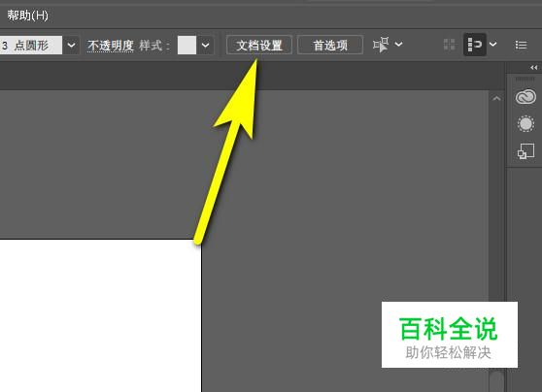Click the 文档设置 button
This screenshot has width=542, height=392.
pos(259,45)
